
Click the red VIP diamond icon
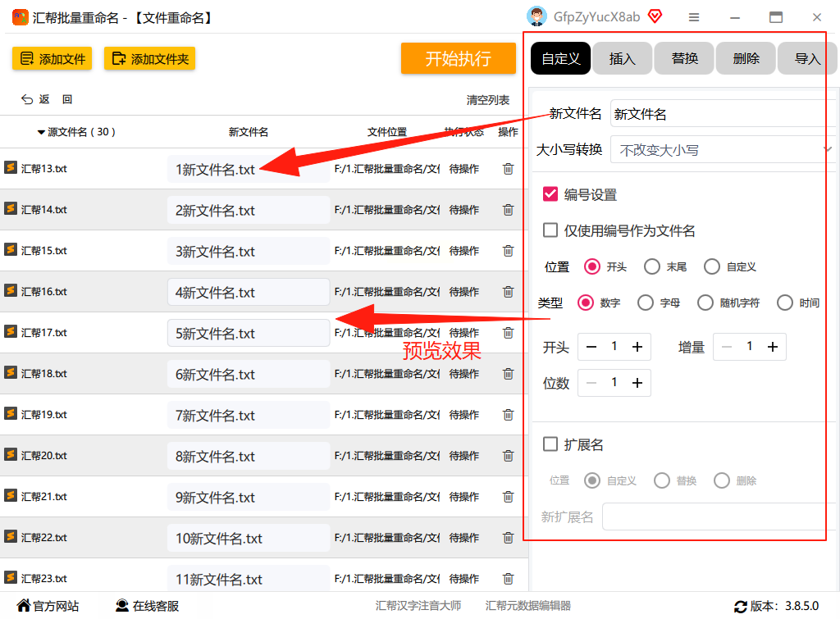point(655,16)
